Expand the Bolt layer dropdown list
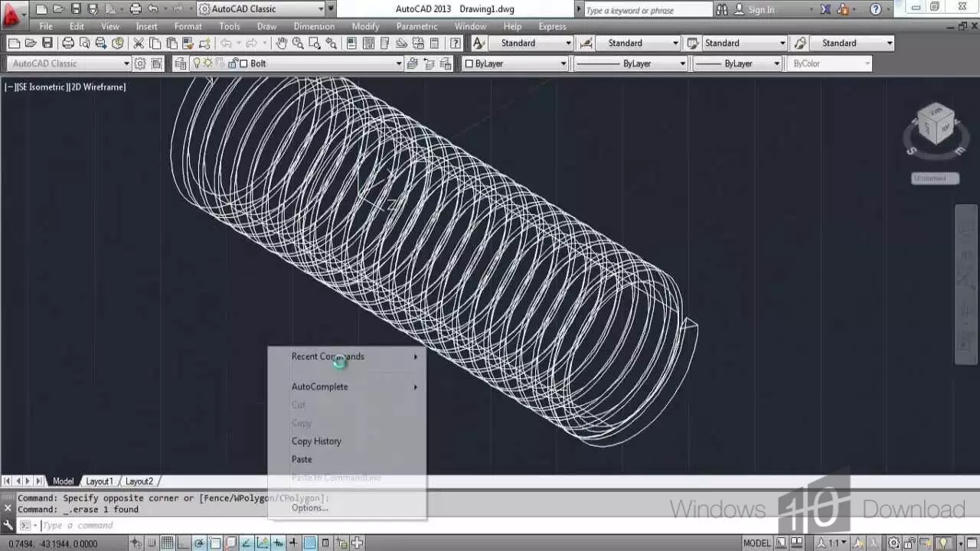The image size is (980, 551). pos(399,64)
